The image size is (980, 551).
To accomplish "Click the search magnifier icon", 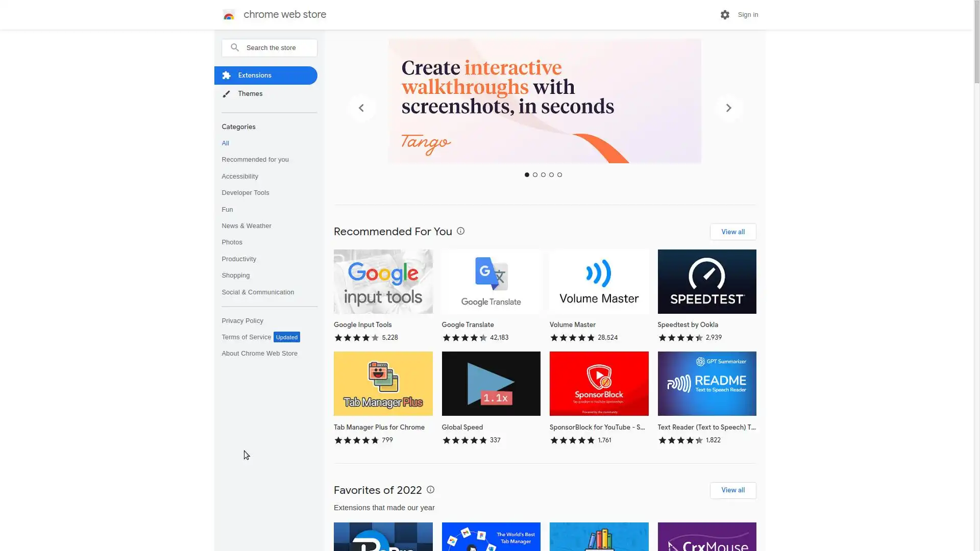I will [x=235, y=47].
